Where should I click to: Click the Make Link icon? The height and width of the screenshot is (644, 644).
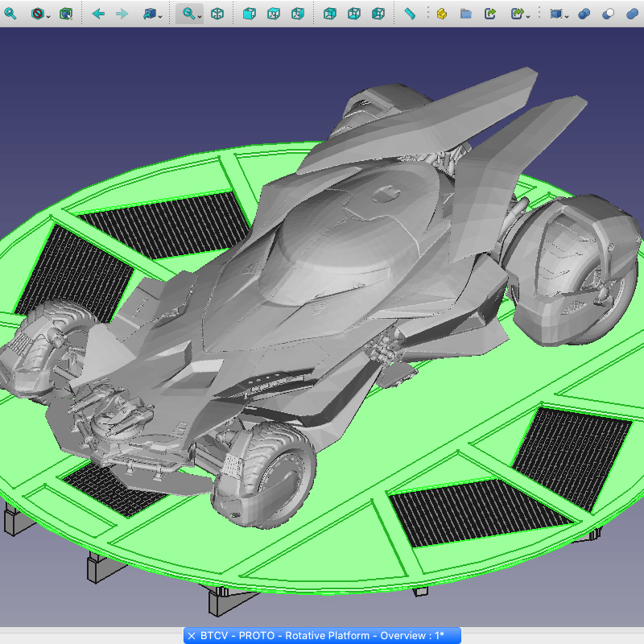coord(491,14)
